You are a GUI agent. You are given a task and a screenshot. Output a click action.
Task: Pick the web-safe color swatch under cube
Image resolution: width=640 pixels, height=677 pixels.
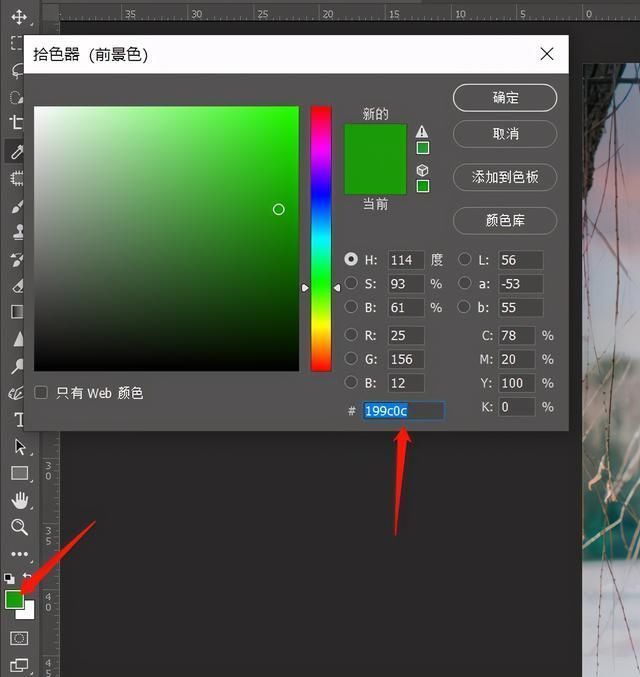[x=423, y=186]
